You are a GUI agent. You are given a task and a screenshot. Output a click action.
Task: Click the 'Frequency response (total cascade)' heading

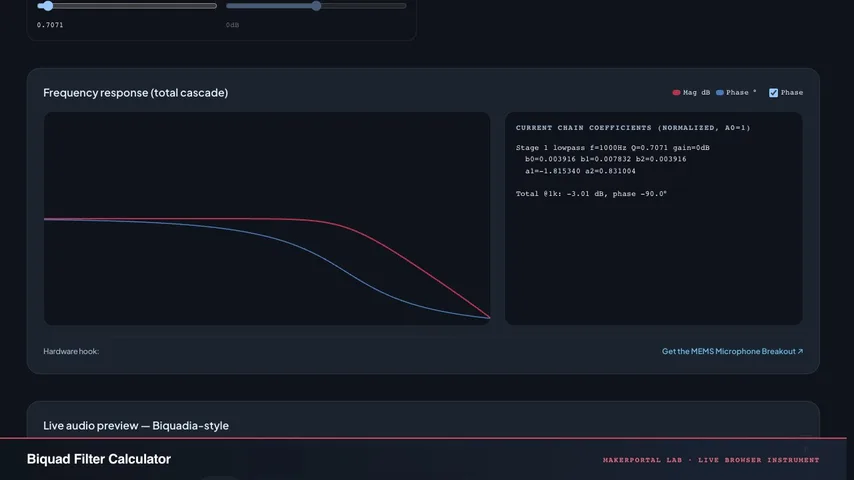tap(136, 93)
